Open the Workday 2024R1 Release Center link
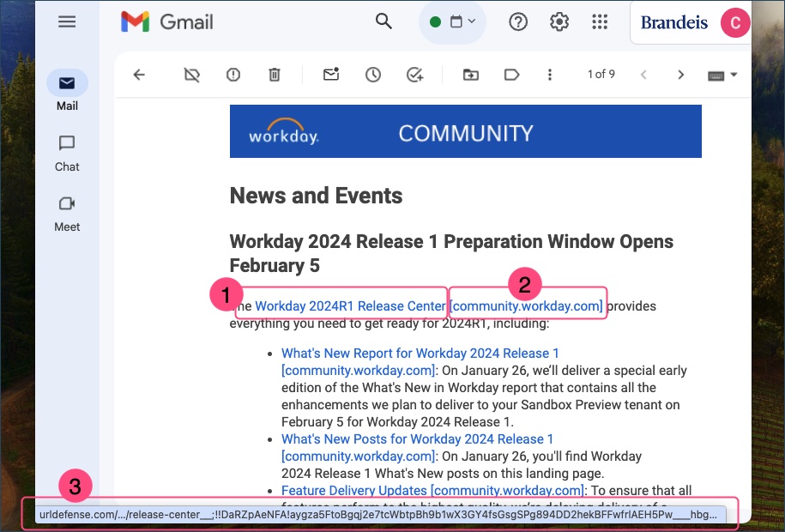785x532 pixels. tap(350, 305)
